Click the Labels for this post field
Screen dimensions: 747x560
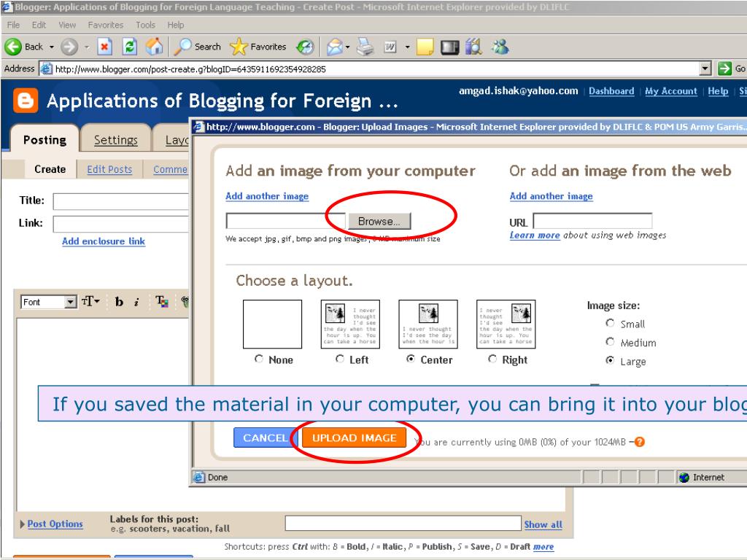pos(403,523)
